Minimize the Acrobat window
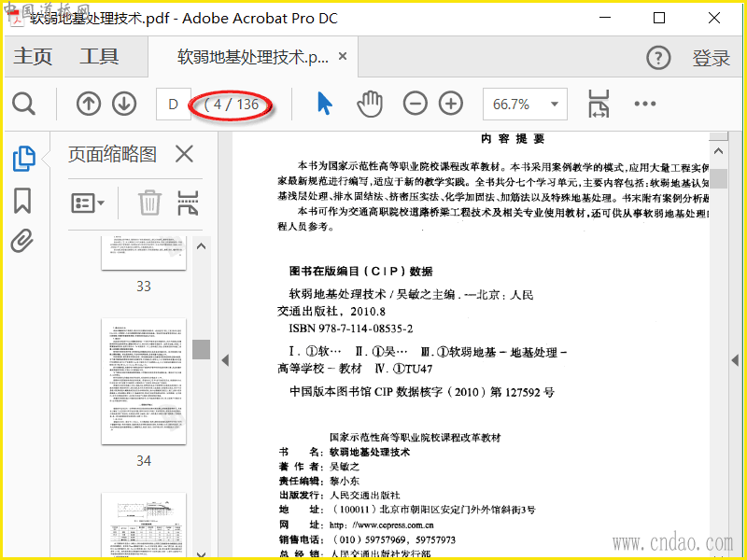Screen dimensions: 747x560 click(x=605, y=18)
